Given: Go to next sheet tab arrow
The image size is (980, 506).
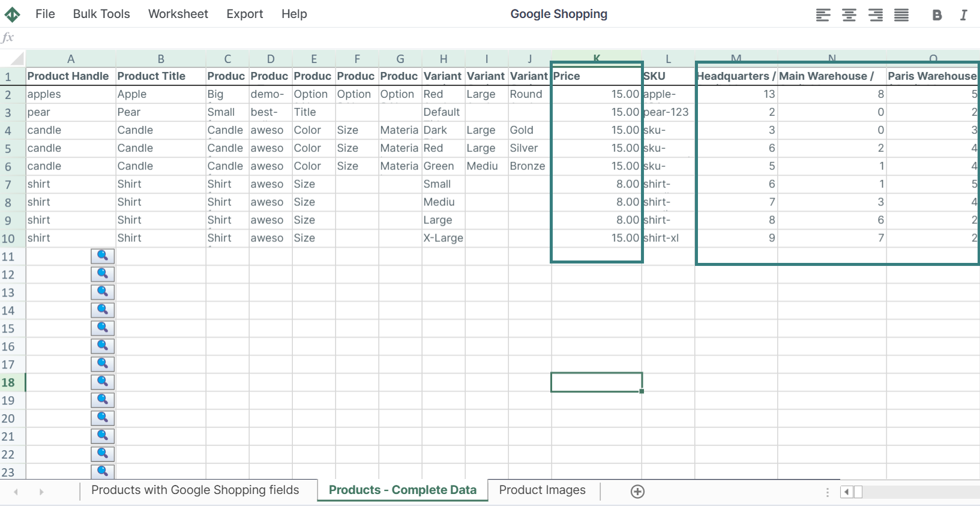Looking at the screenshot, I should [x=41, y=492].
